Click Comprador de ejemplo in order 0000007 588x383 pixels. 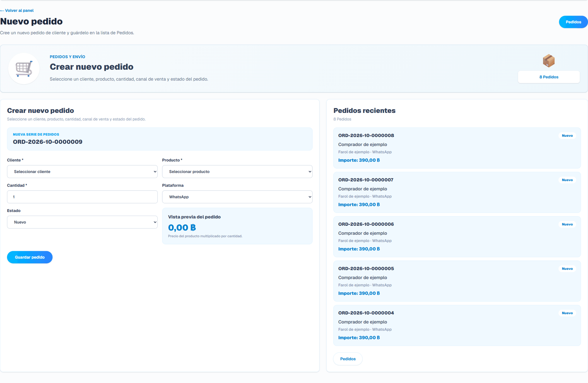pyautogui.click(x=363, y=189)
